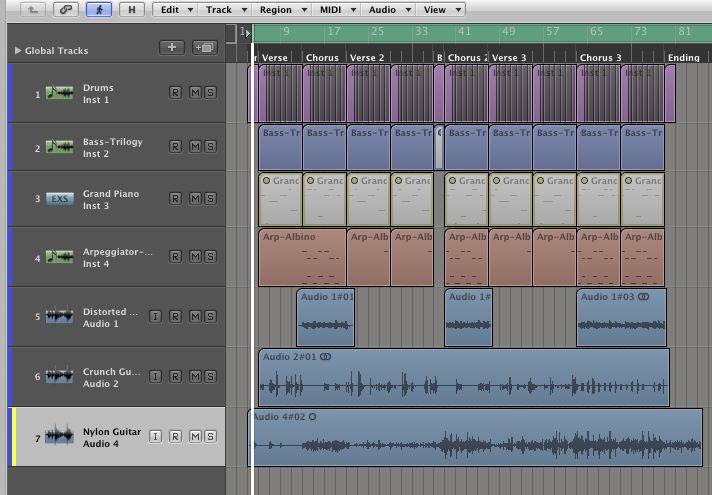712x495 pixels.
Task: Mute the Arpeggiator track
Action: [195, 257]
